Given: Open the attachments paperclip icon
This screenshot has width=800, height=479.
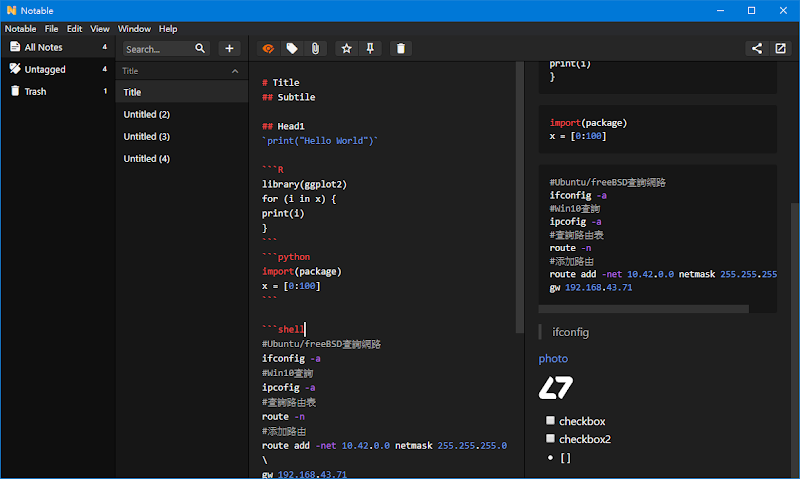Looking at the screenshot, I should 315,48.
